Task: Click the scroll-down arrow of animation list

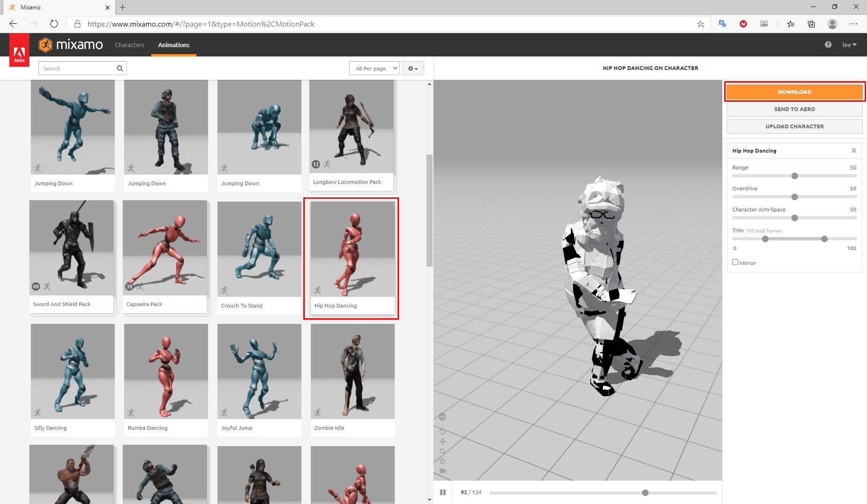Action: (429, 500)
